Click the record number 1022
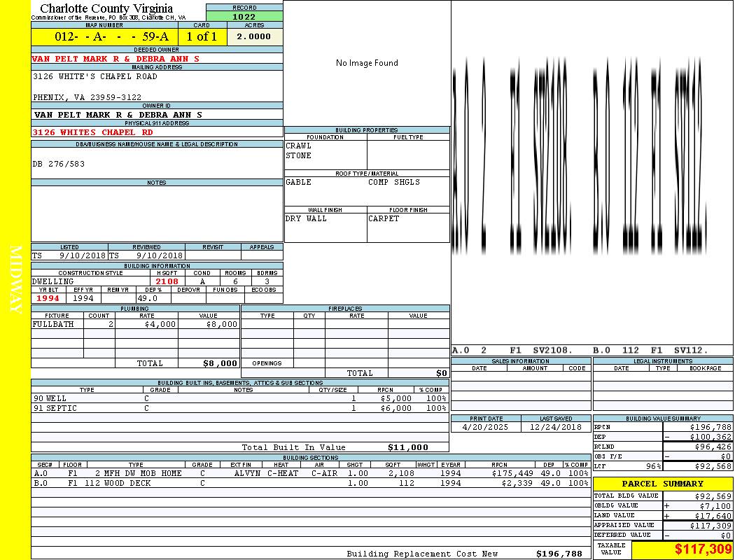 [x=244, y=16]
